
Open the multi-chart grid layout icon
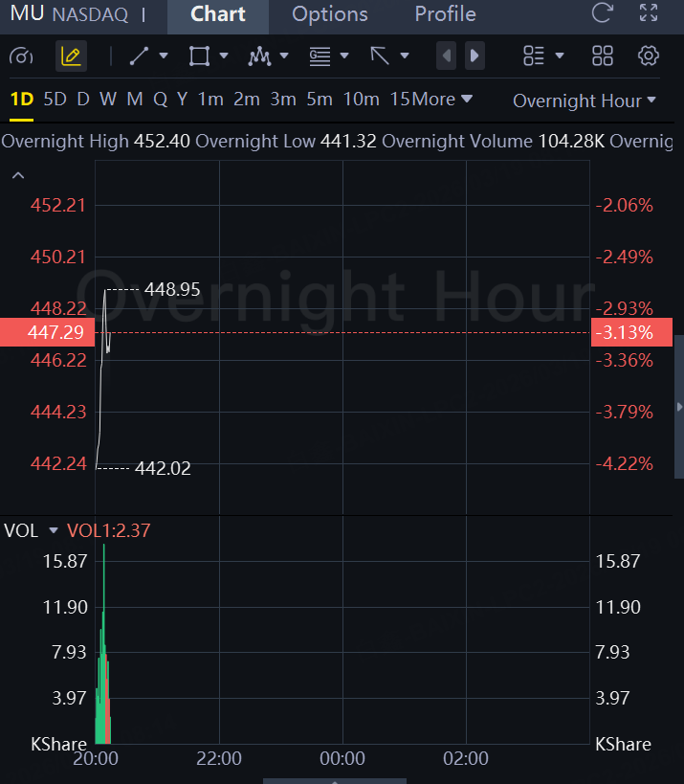[x=603, y=56]
